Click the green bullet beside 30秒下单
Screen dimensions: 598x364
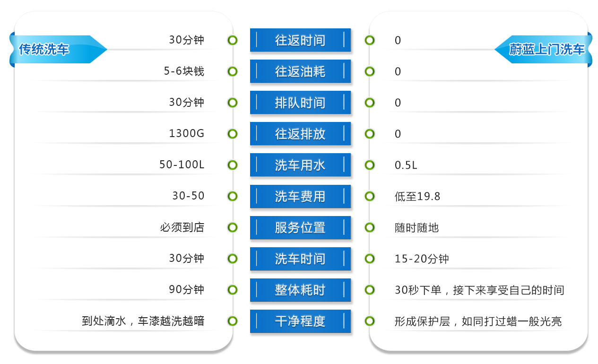click(370, 290)
